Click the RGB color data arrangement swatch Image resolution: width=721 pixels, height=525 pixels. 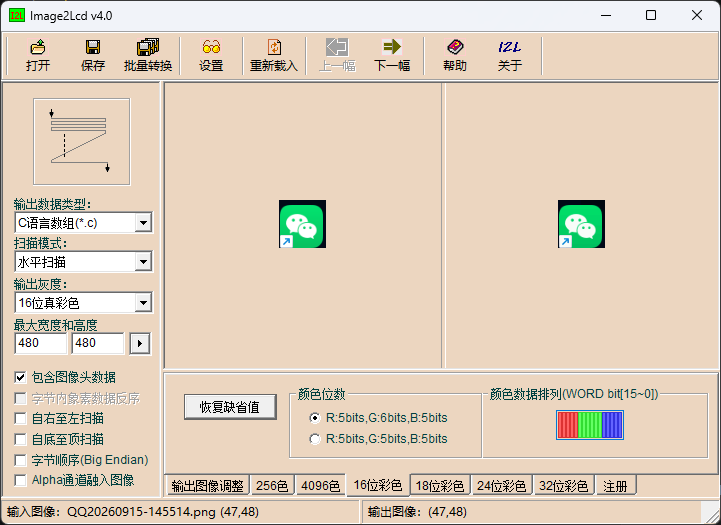point(589,425)
